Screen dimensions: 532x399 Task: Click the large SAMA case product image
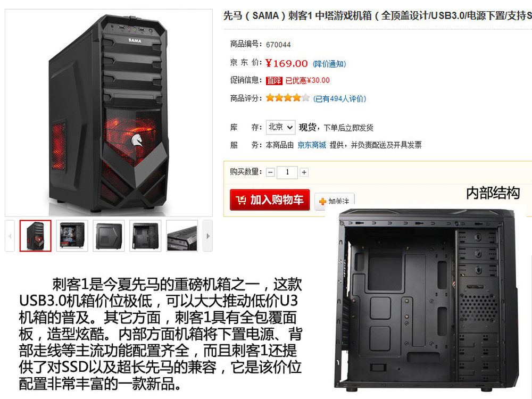[x=109, y=113]
